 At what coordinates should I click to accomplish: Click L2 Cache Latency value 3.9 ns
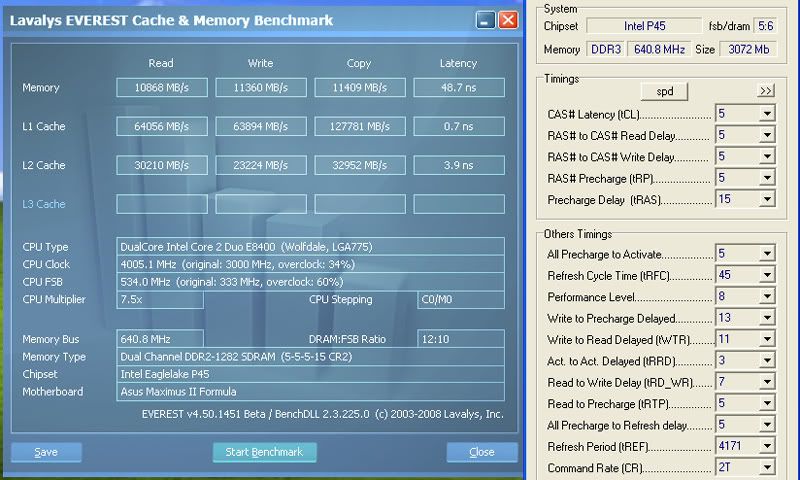[459, 165]
